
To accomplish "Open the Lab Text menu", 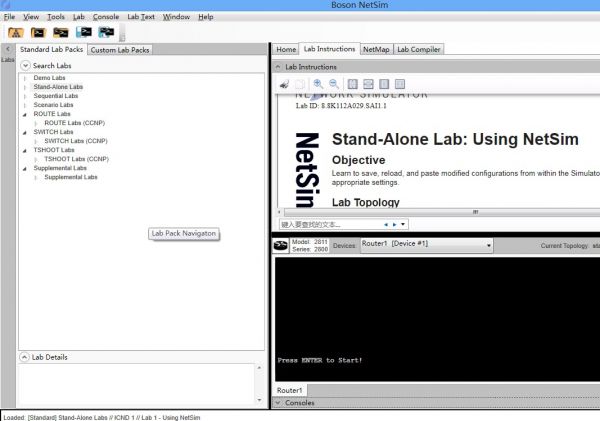I will tap(141, 17).
